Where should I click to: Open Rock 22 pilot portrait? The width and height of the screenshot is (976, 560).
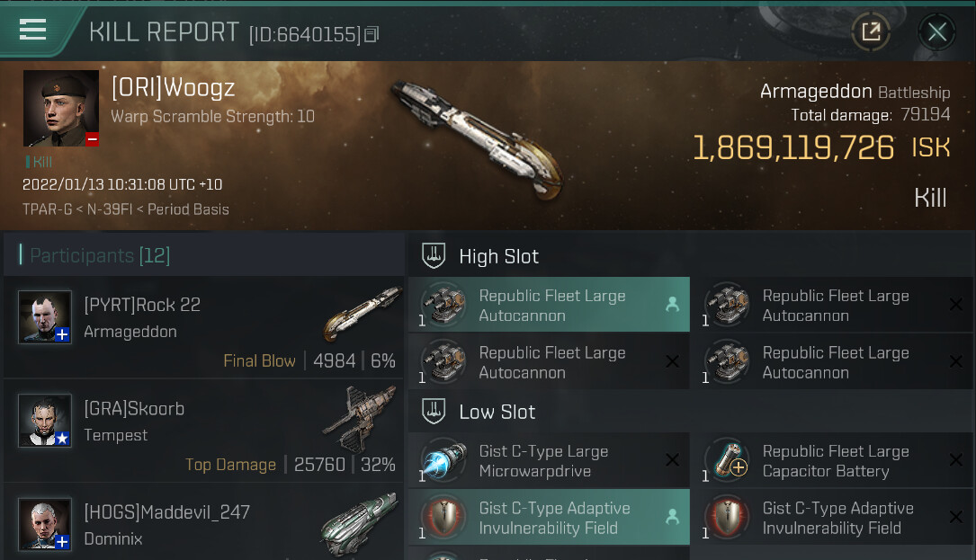point(45,317)
